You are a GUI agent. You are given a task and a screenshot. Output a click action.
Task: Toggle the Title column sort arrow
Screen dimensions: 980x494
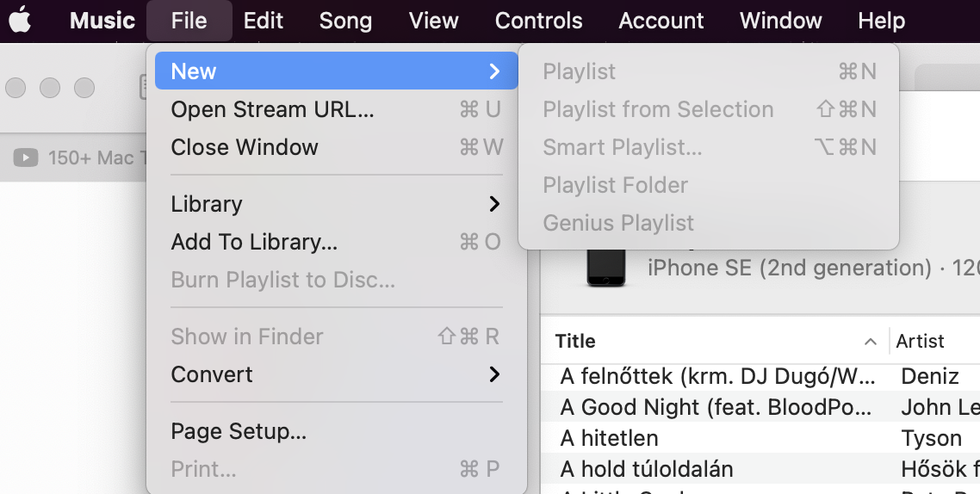[x=871, y=342]
